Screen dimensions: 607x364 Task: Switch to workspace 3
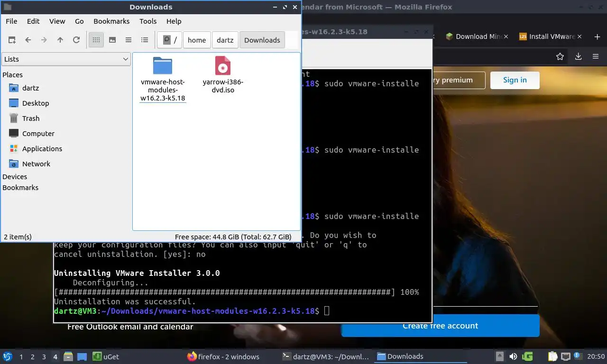point(44,357)
